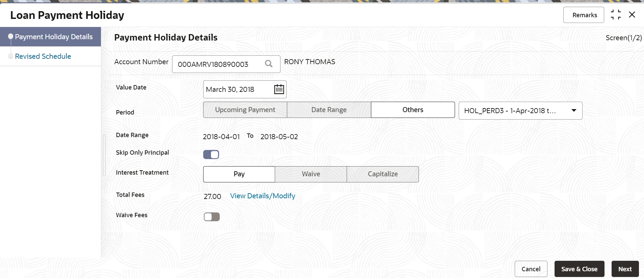
Task: Click the fullscreen expand icon
Action: coord(616,15)
